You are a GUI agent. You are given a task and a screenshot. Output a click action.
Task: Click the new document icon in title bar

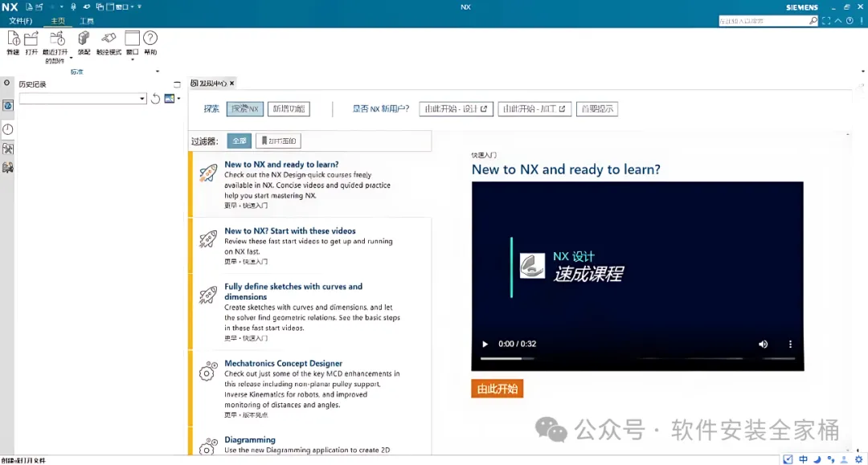tap(30, 7)
